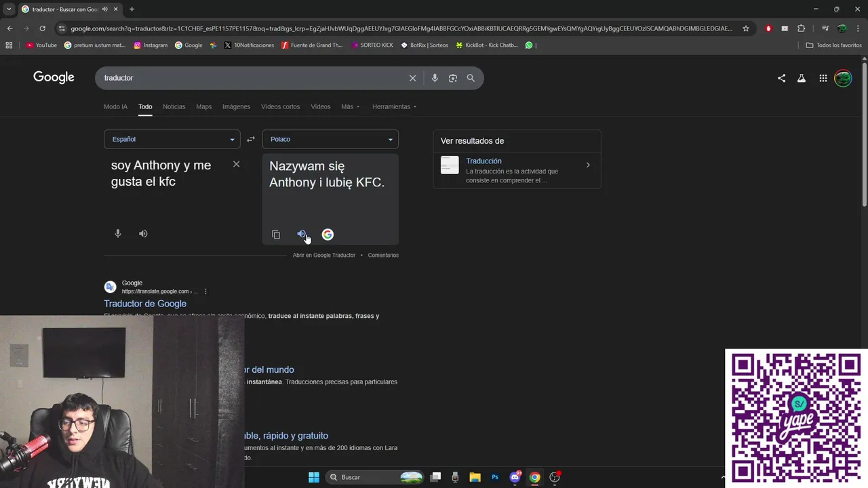Switch to Maps tab

click(204, 106)
